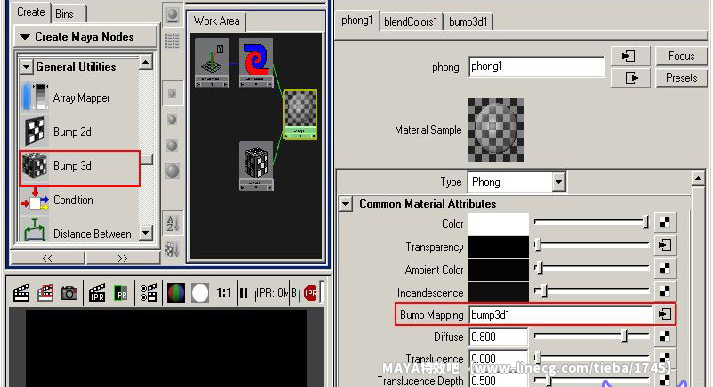Screen dimensions: 713x387
Task: Click the Bump Mapping connection icon
Action: [664, 314]
